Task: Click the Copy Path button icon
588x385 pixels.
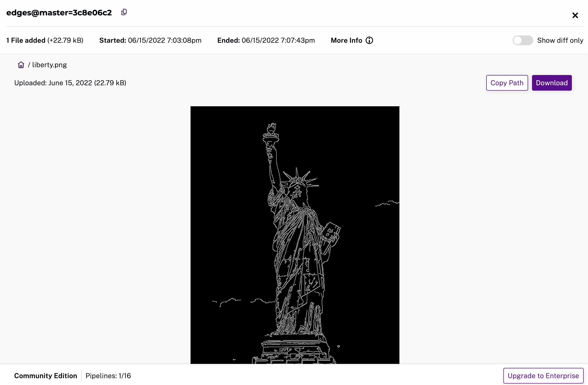Action: (x=507, y=83)
